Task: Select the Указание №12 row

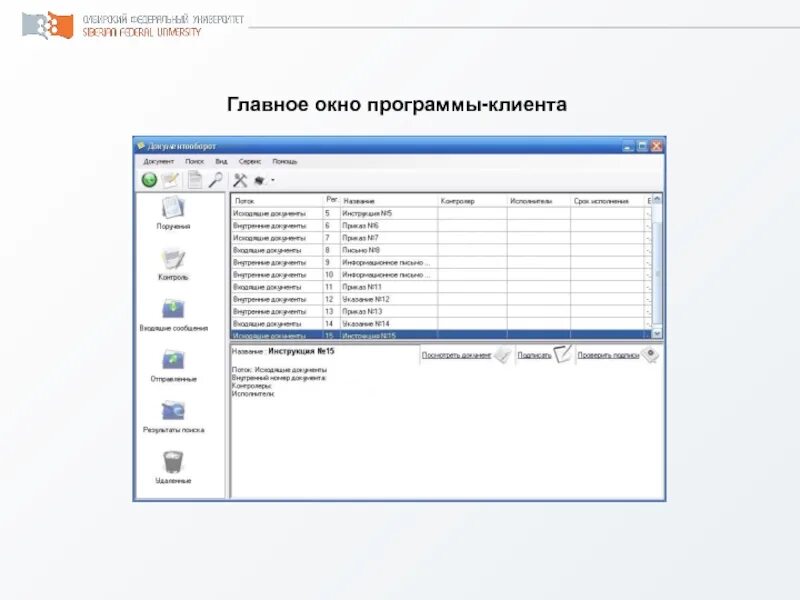Action: pyautogui.click(x=439, y=299)
